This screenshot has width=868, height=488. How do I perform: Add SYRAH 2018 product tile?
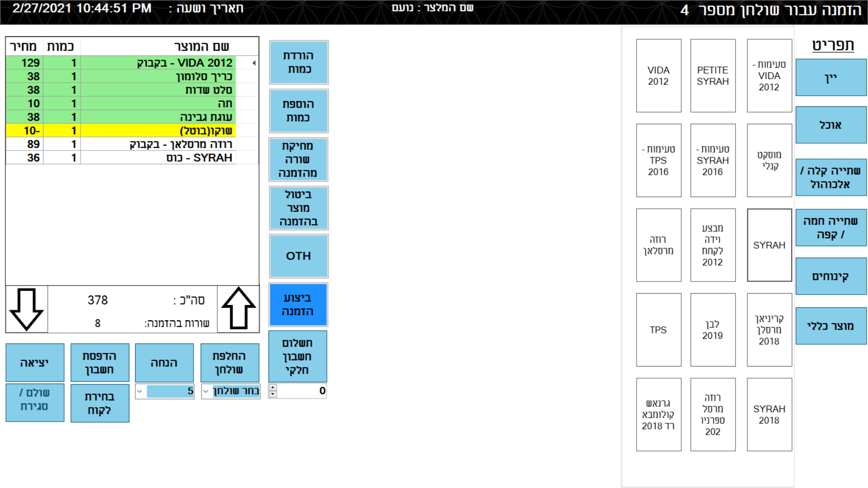point(769,414)
